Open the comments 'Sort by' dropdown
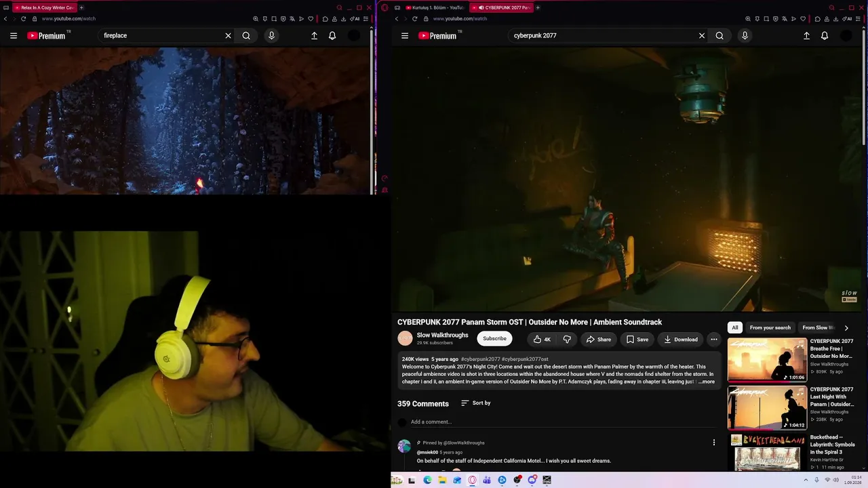This screenshot has width=868, height=488. pos(475,403)
